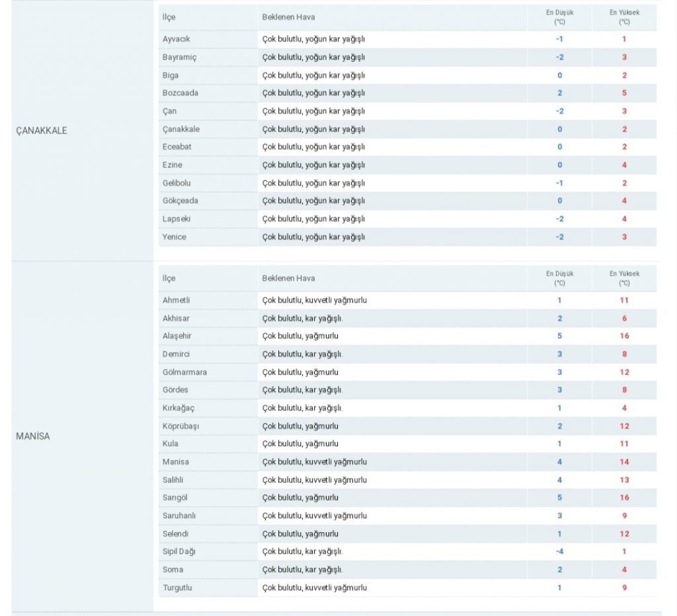Image resolution: width=677 pixels, height=616 pixels.
Task: Select Manisa district's high temperature 14
Action: (624, 462)
